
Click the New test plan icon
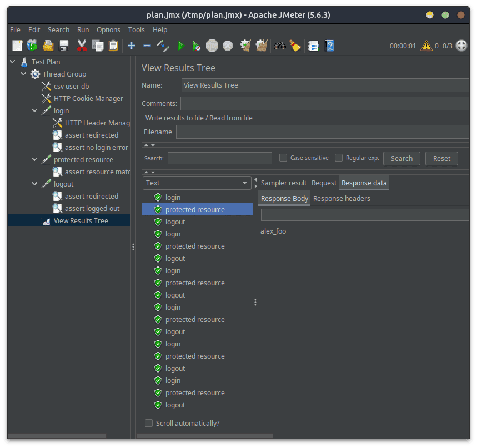tap(17, 46)
